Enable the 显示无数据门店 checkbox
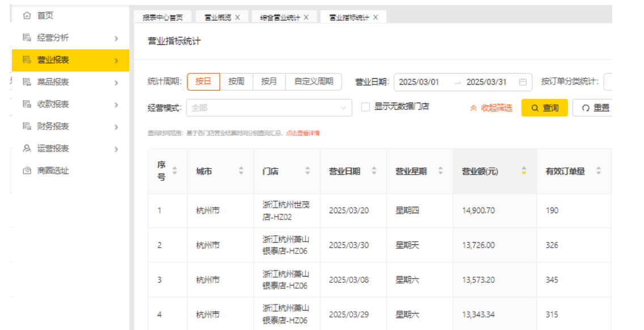This screenshot has width=644, height=330. pyautogui.click(x=366, y=107)
